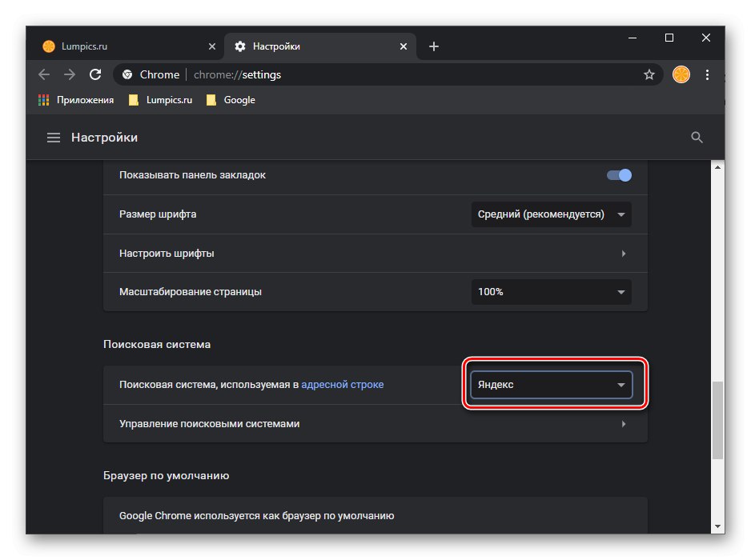This screenshot has width=751, height=560.
Task: Maximize the Chrome window
Action: [669, 38]
